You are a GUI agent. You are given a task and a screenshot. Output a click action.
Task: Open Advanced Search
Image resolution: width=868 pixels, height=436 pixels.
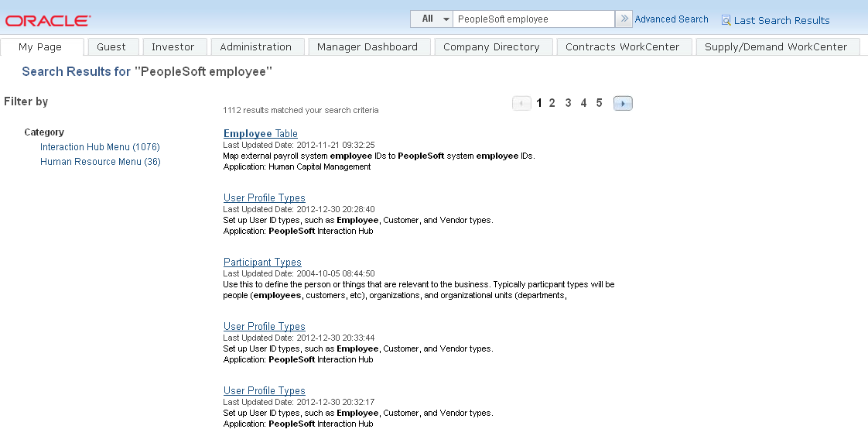pyautogui.click(x=672, y=19)
